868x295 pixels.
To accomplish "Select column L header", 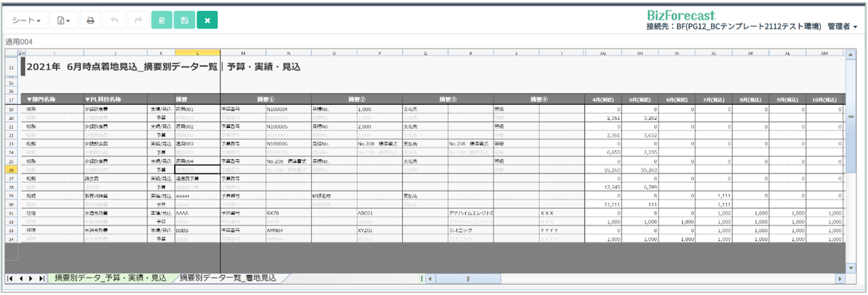I will click(x=197, y=53).
